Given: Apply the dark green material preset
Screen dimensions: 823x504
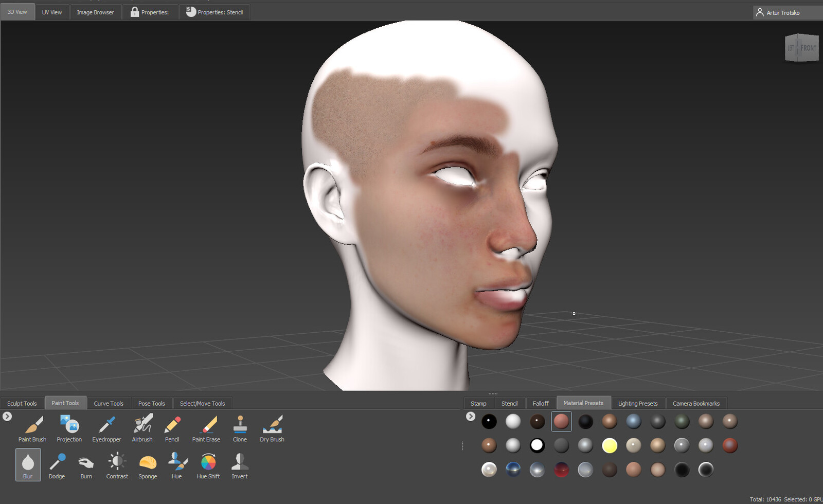Looking at the screenshot, I should point(682,421).
